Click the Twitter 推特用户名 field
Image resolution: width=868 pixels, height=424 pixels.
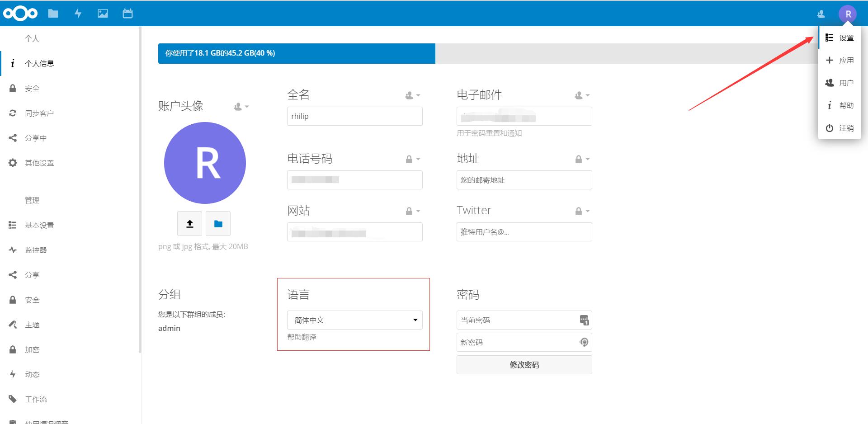[x=524, y=232]
